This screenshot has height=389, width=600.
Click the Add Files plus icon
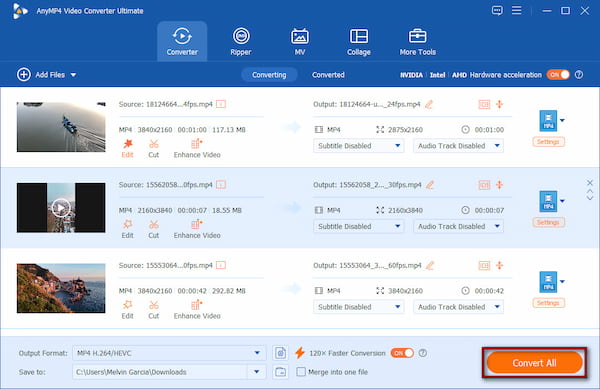24,75
